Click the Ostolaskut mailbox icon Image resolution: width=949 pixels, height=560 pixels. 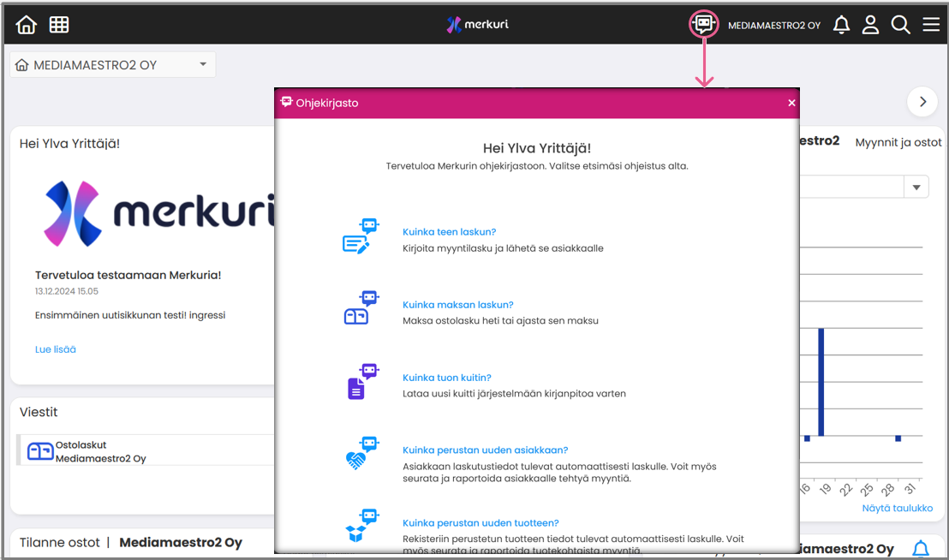point(40,451)
